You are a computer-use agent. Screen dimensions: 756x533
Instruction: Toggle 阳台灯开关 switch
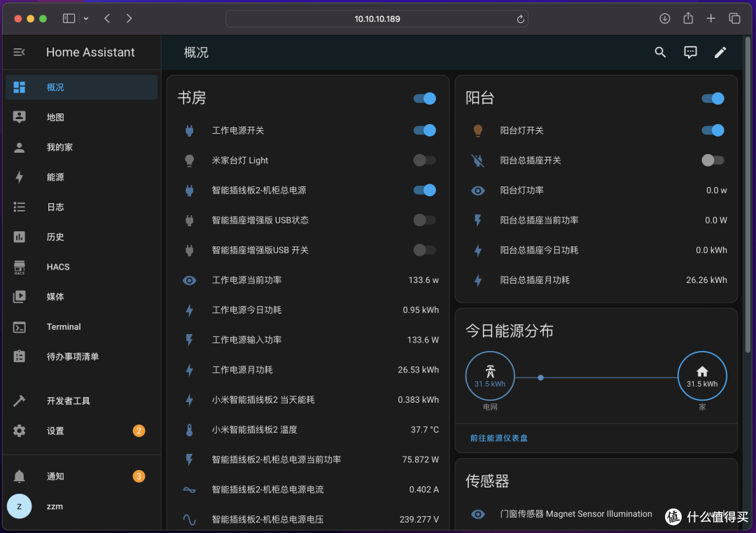(x=713, y=130)
